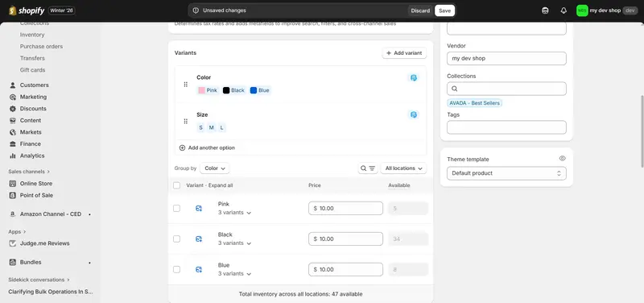Add image to Black variant

point(199,239)
